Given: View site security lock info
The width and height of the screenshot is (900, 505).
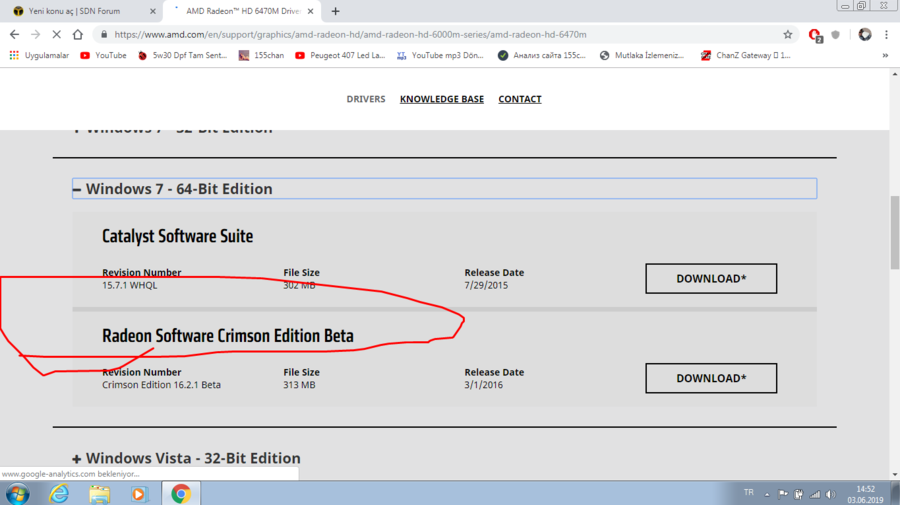Looking at the screenshot, I should [104, 34].
